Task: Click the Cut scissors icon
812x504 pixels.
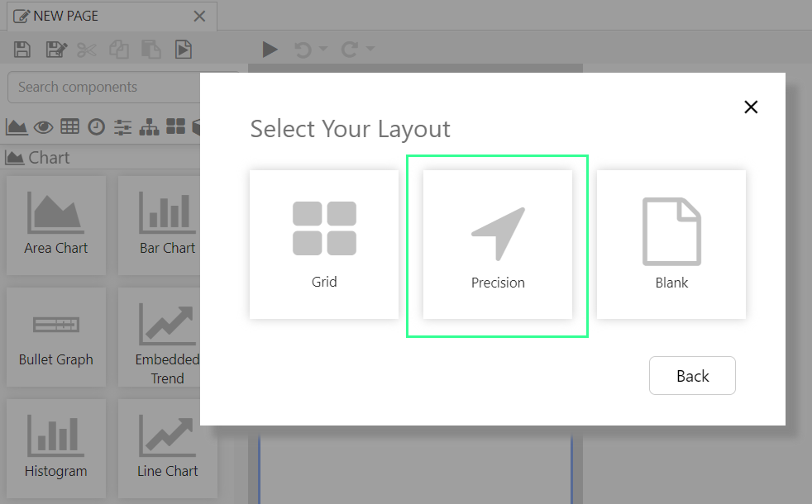Action: (87, 50)
